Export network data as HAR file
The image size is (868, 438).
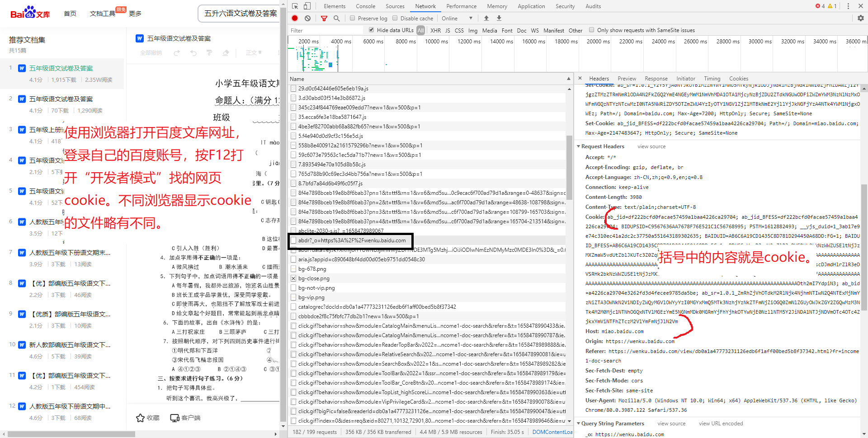pos(498,18)
